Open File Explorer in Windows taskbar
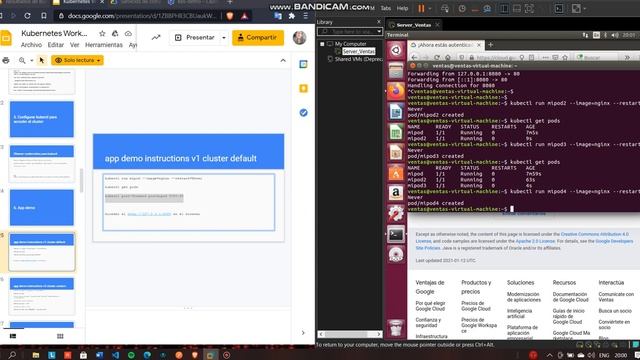The image size is (640, 360). pos(36,355)
